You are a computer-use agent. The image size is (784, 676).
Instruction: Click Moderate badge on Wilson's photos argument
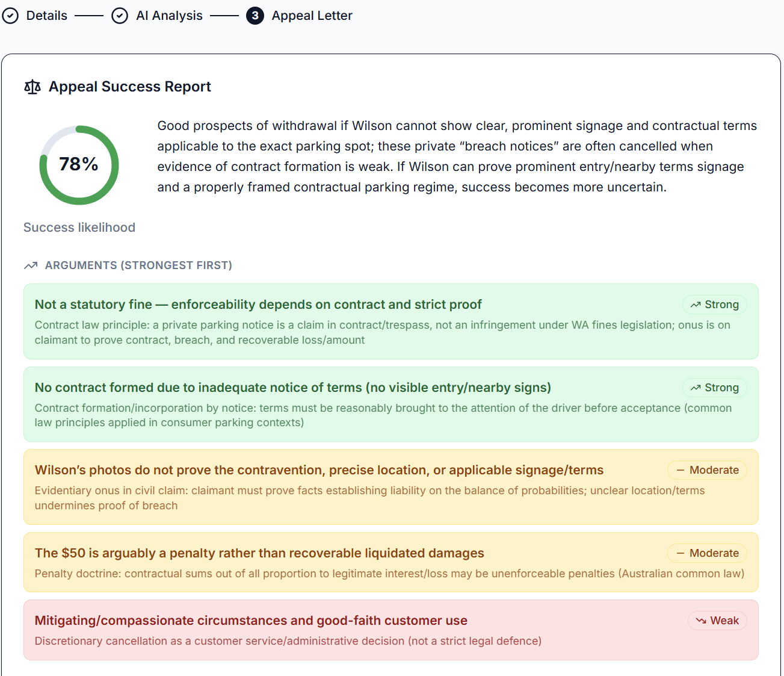tap(707, 470)
